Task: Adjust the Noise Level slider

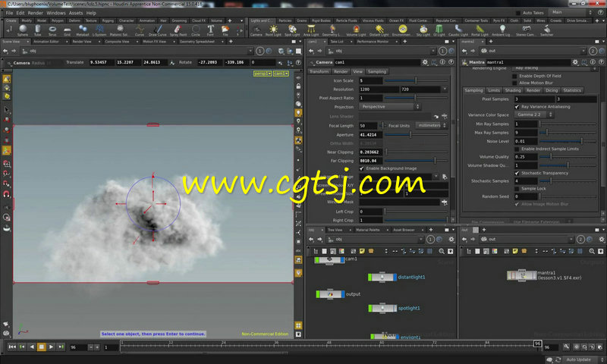Action: pyautogui.click(x=568, y=142)
